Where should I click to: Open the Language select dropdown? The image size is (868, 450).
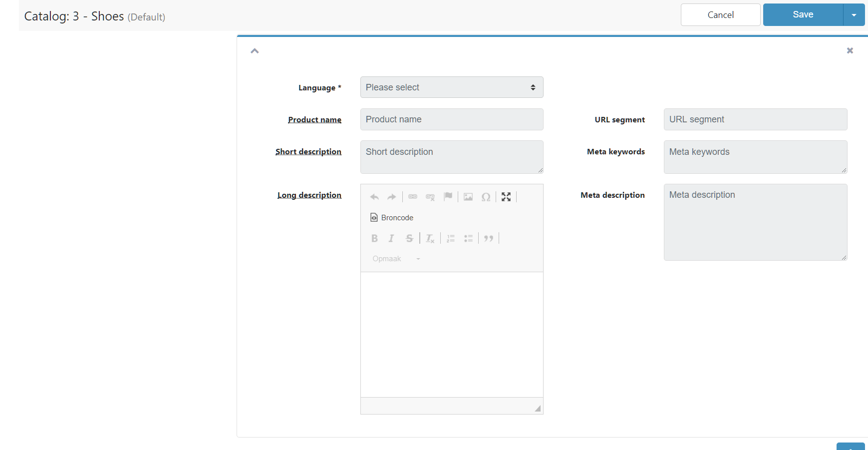click(x=452, y=87)
